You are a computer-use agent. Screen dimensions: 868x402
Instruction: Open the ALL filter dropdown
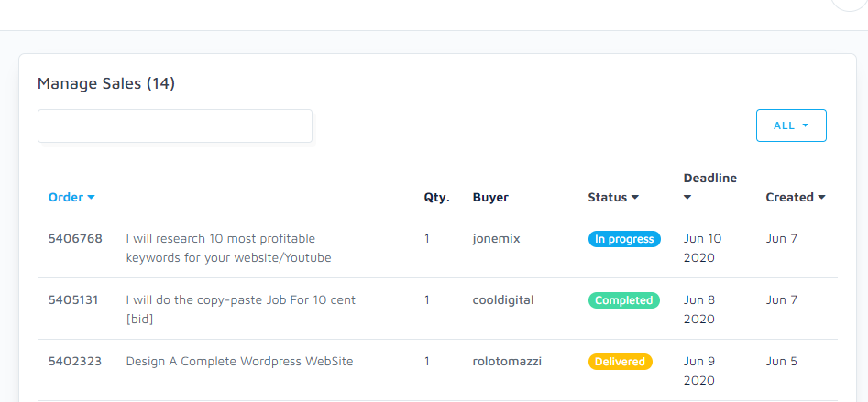[x=791, y=126]
